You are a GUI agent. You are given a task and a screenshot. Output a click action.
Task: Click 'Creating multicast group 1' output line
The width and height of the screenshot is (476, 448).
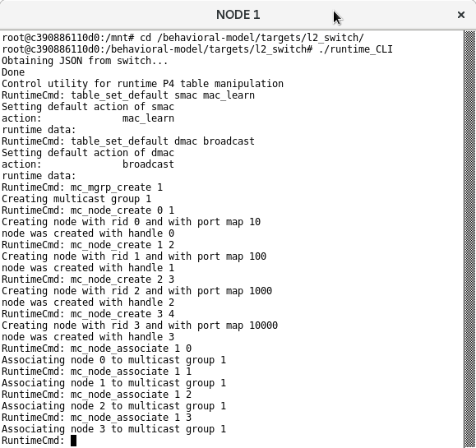coord(76,199)
